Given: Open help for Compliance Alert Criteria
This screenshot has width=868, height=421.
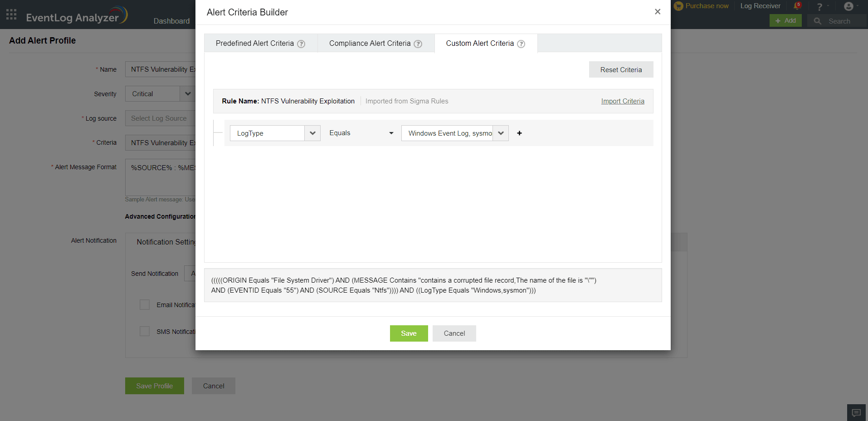Looking at the screenshot, I should click(x=418, y=44).
